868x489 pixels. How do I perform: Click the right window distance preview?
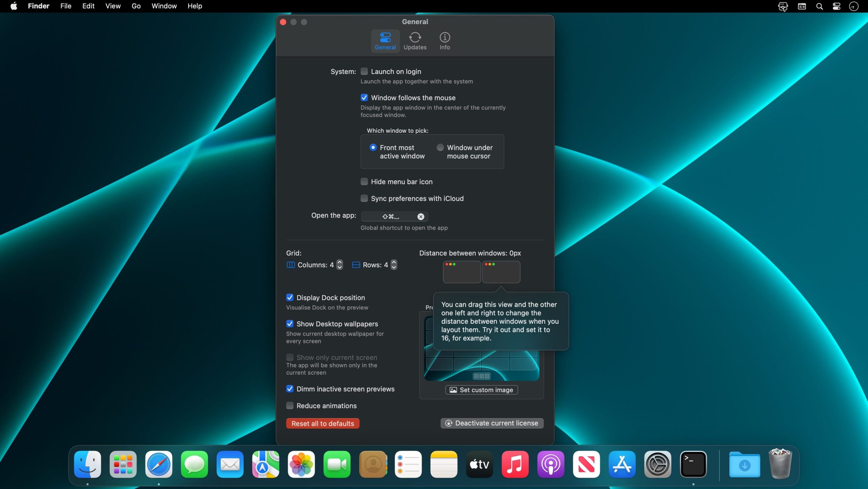tap(501, 272)
